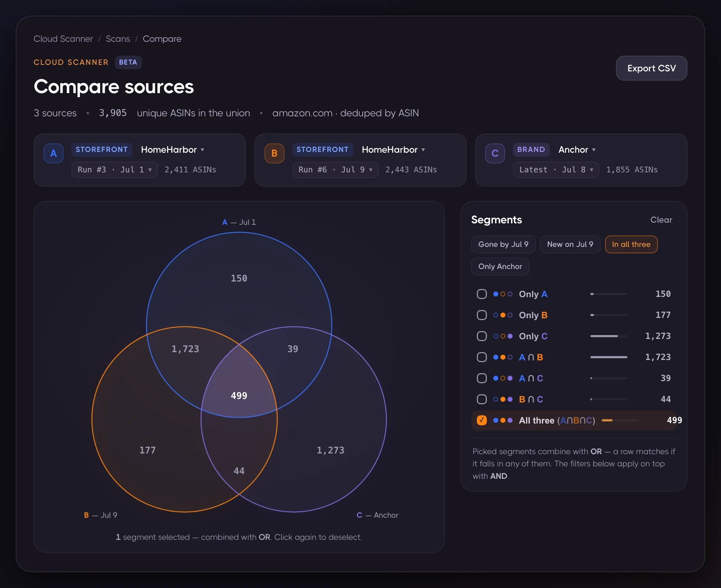The height and width of the screenshot is (588, 721).
Task: Click the A ∩ B proportion bar
Action: [x=609, y=357]
